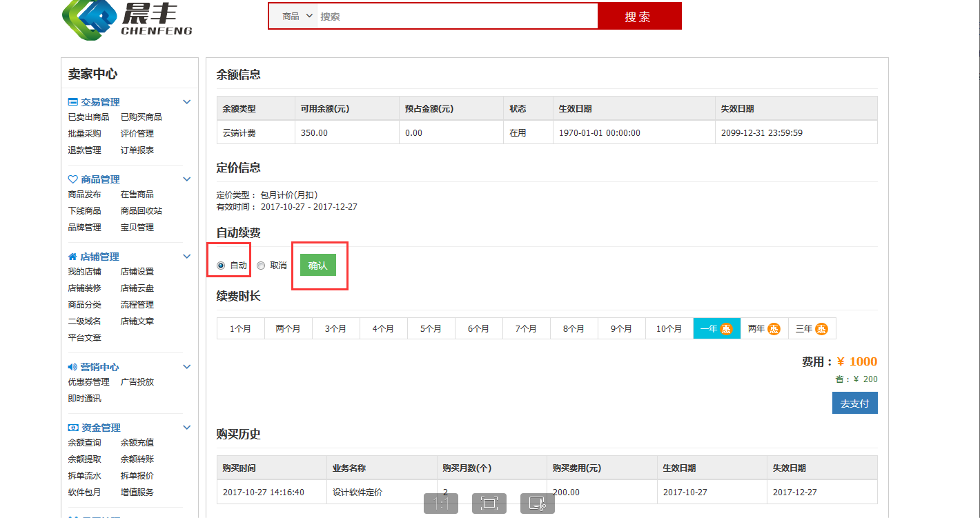Open 评价管理 link

137,134
